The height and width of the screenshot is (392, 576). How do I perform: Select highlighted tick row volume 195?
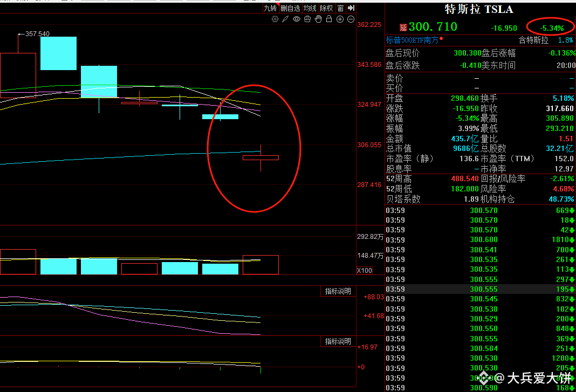point(480,289)
